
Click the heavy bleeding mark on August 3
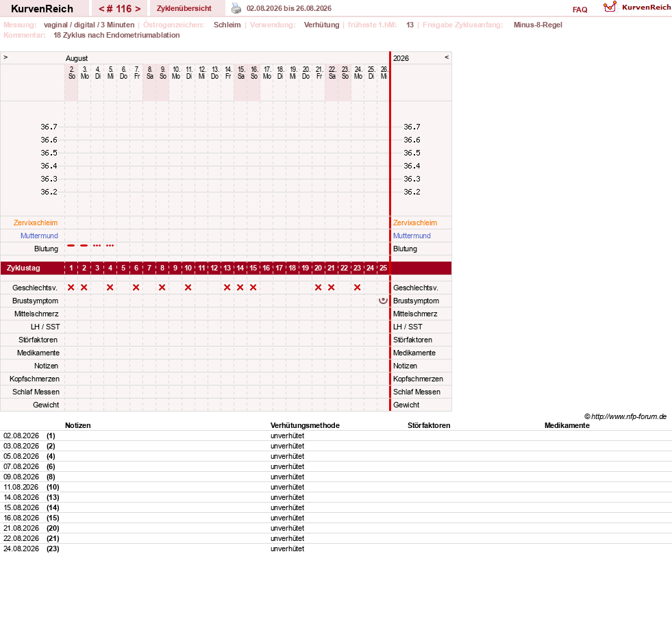[x=84, y=246]
